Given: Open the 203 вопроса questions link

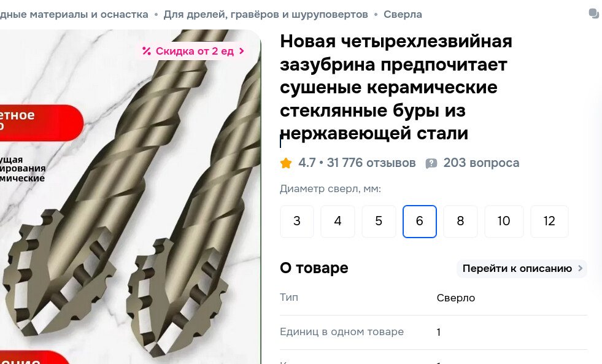Looking at the screenshot, I should pos(482,163).
